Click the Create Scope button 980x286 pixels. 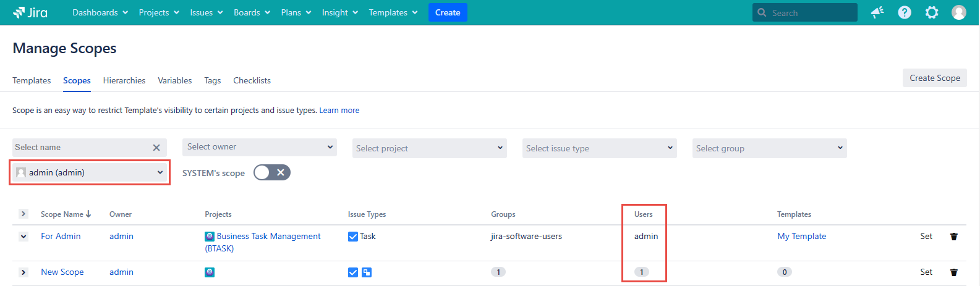(934, 78)
